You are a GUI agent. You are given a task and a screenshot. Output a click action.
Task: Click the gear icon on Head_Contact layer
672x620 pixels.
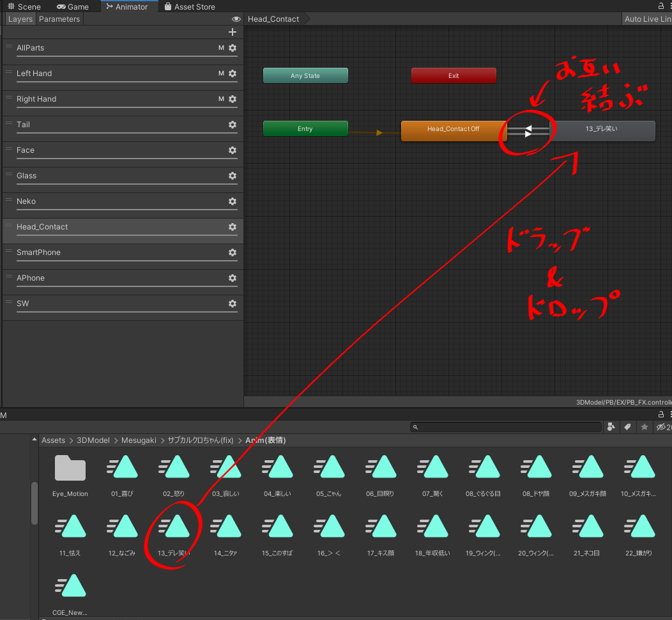coord(233,227)
